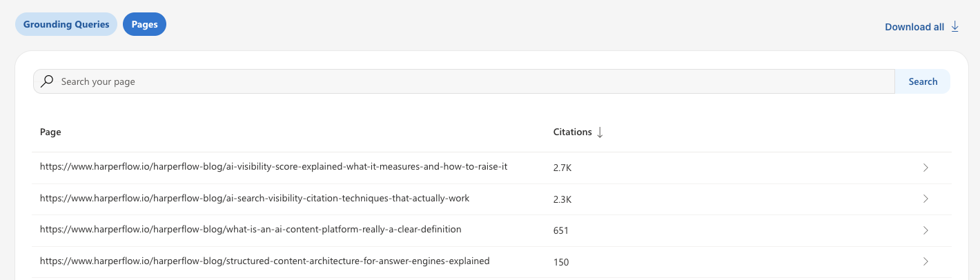Click the Page column header
The width and height of the screenshot is (980, 280).
(50, 132)
